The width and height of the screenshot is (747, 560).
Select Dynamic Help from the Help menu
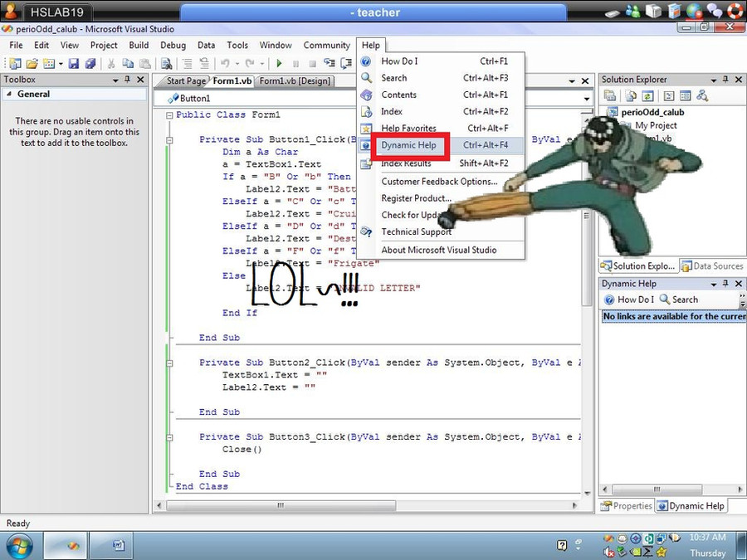(441, 145)
